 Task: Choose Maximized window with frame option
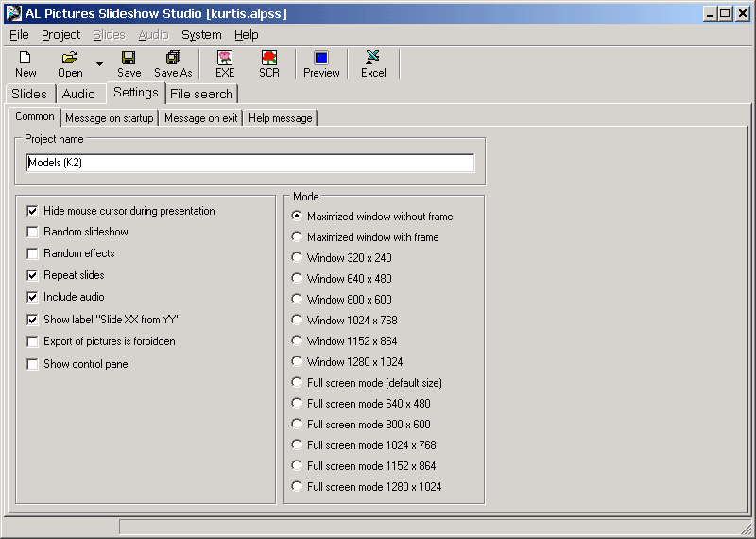298,237
